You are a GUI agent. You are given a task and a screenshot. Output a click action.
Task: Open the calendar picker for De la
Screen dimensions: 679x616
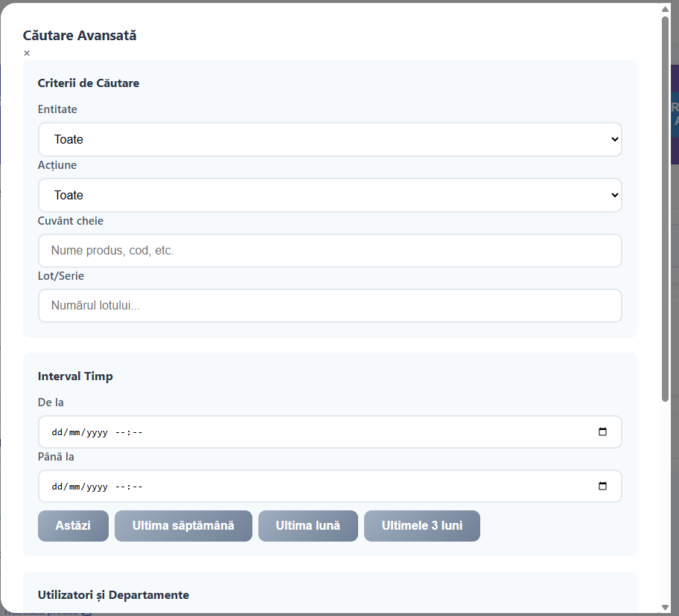tap(602, 432)
